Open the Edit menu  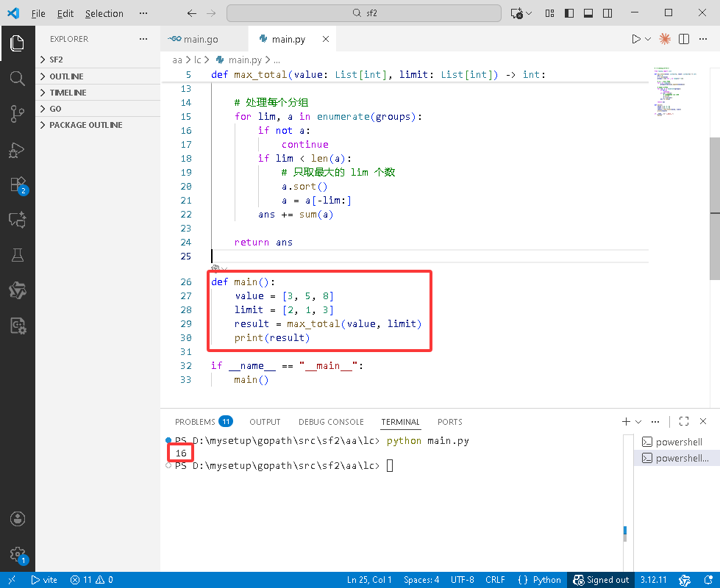pyautogui.click(x=65, y=13)
